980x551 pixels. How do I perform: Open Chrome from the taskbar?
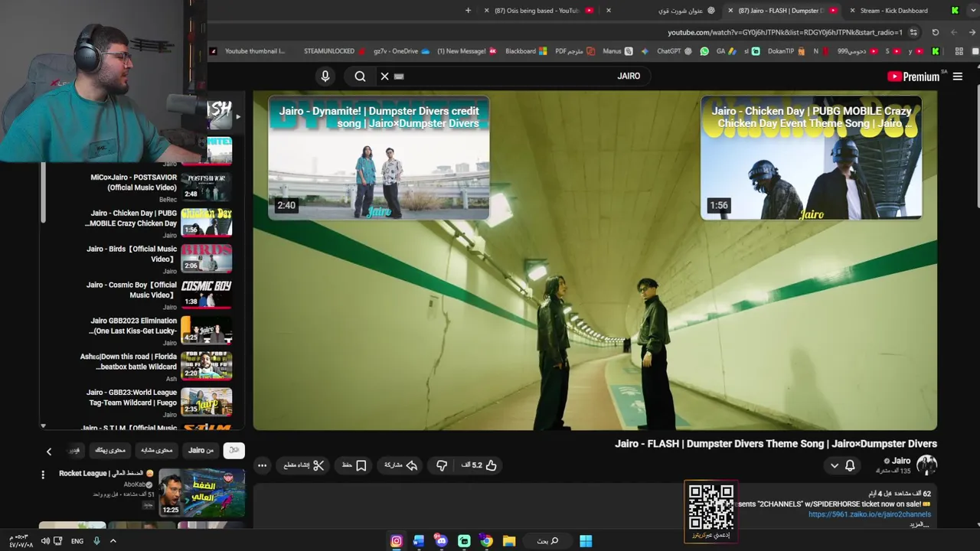(x=486, y=541)
